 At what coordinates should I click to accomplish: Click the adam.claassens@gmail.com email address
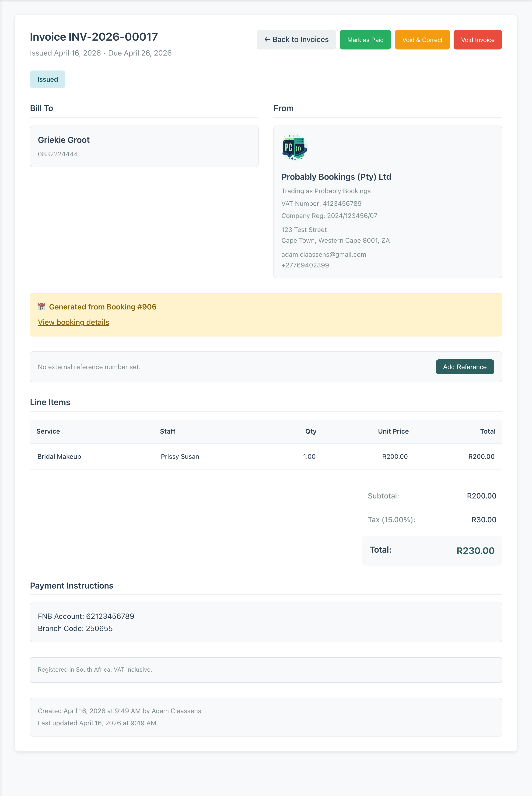[x=323, y=254]
